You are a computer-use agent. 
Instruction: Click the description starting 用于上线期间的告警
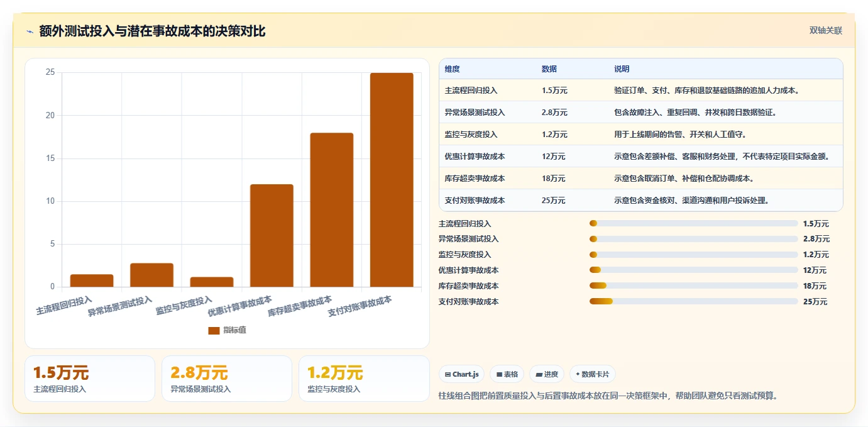coord(680,135)
